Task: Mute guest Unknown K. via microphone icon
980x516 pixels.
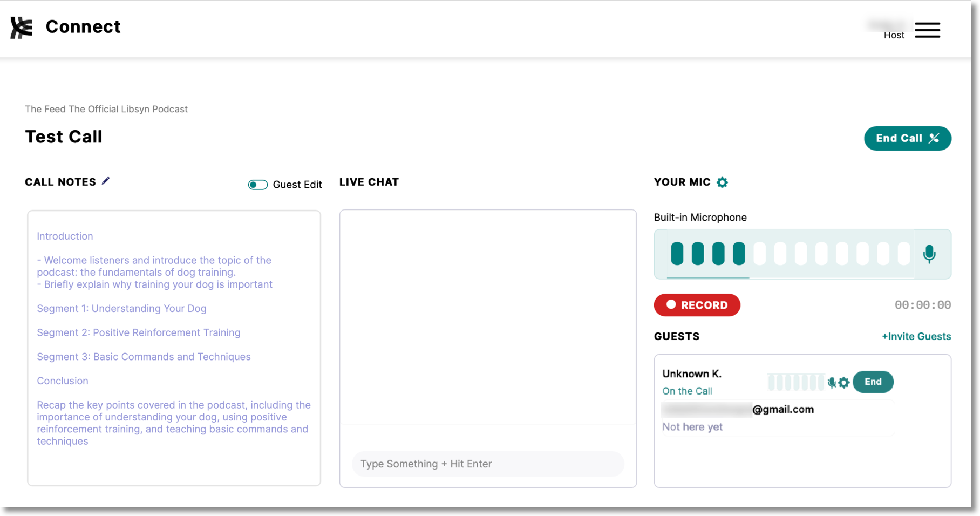Action: click(x=832, y=382)
